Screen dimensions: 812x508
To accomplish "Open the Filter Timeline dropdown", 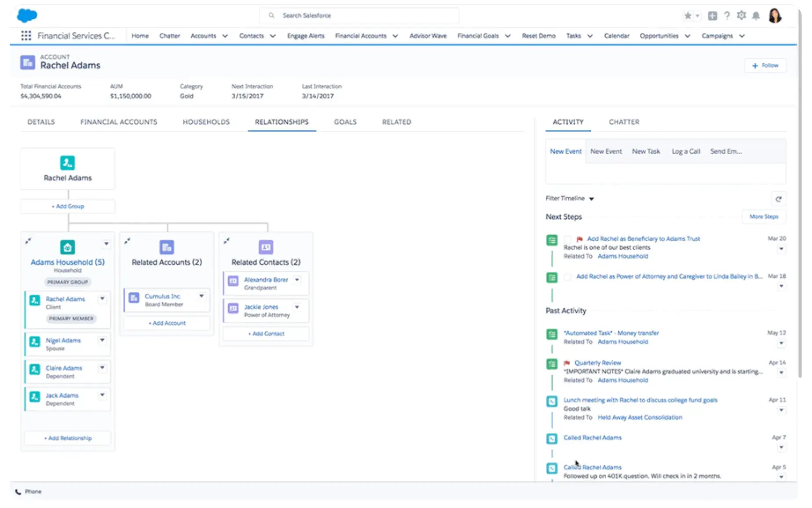I will pos(592,199).
